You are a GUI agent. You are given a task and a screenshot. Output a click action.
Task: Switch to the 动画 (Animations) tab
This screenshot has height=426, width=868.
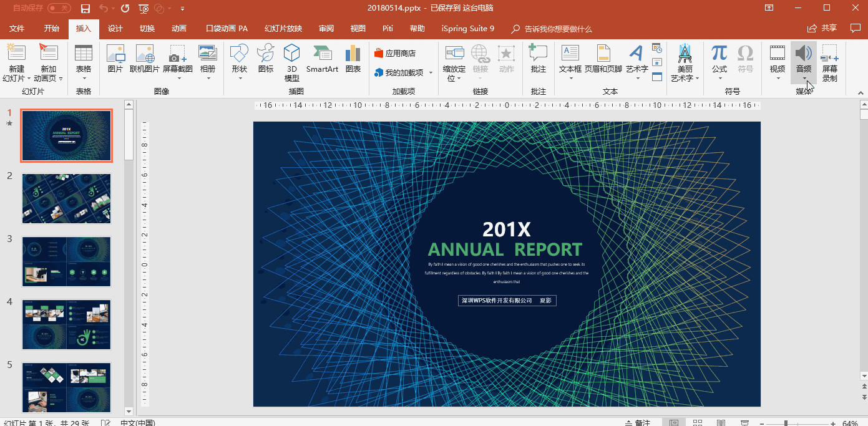coord(179,29)
